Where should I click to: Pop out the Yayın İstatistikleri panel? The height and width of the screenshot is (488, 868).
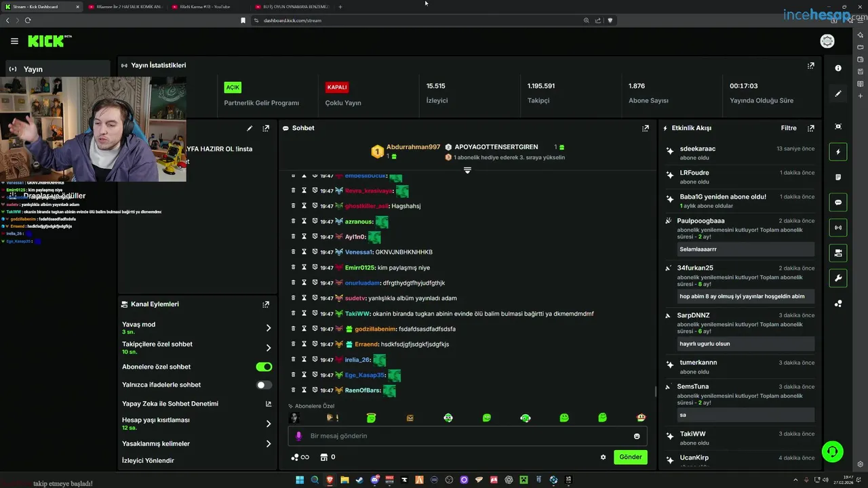[810, 66]
